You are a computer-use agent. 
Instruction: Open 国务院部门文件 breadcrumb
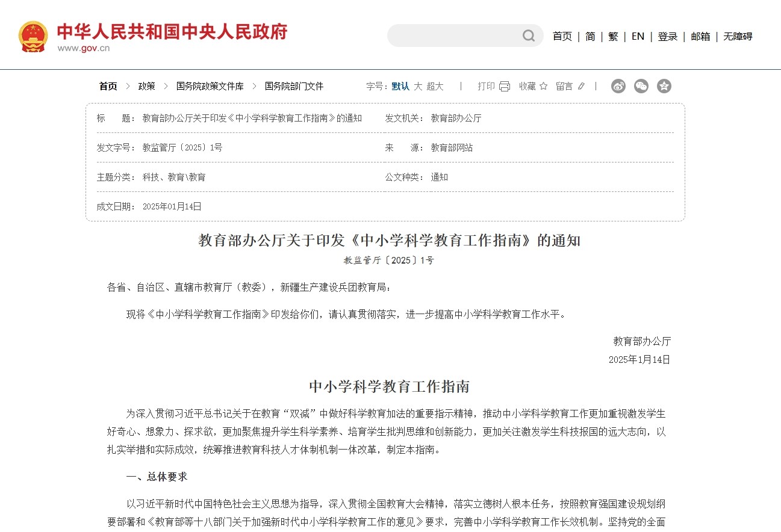point(294,86)
